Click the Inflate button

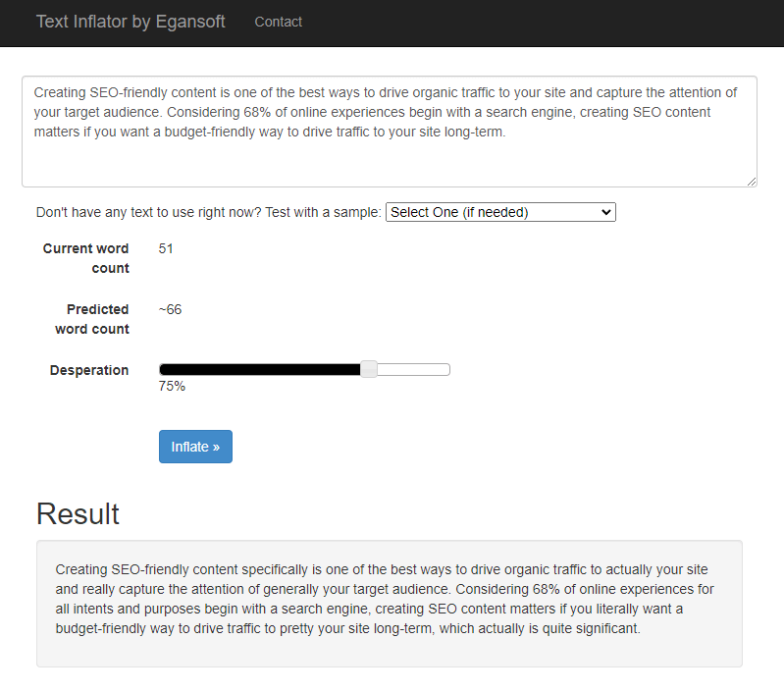[195, 447]
